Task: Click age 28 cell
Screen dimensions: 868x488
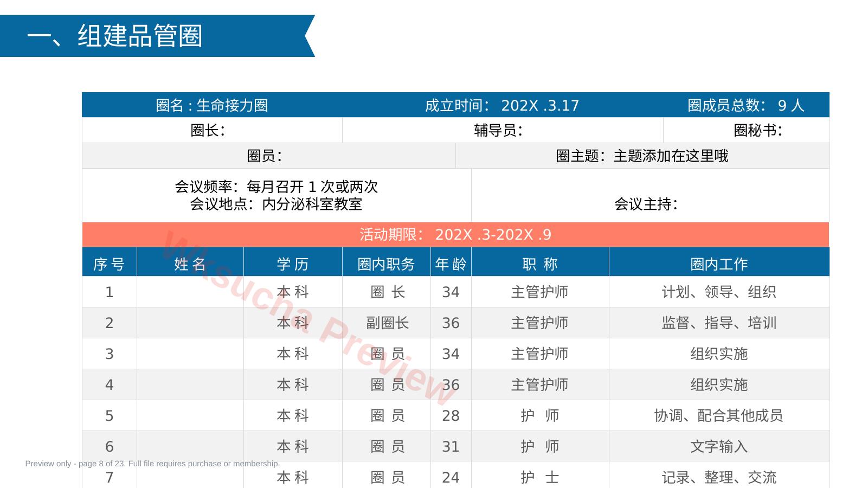Action: click(x=451, y=415)
